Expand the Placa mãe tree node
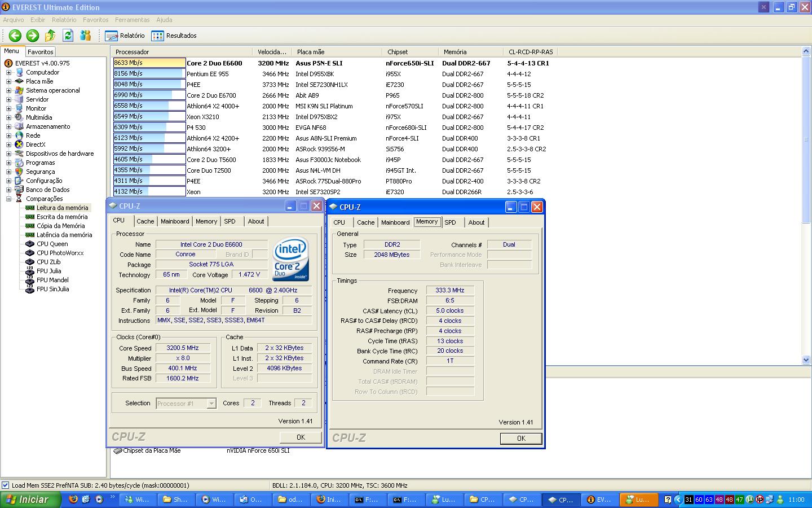 [8, 81]
